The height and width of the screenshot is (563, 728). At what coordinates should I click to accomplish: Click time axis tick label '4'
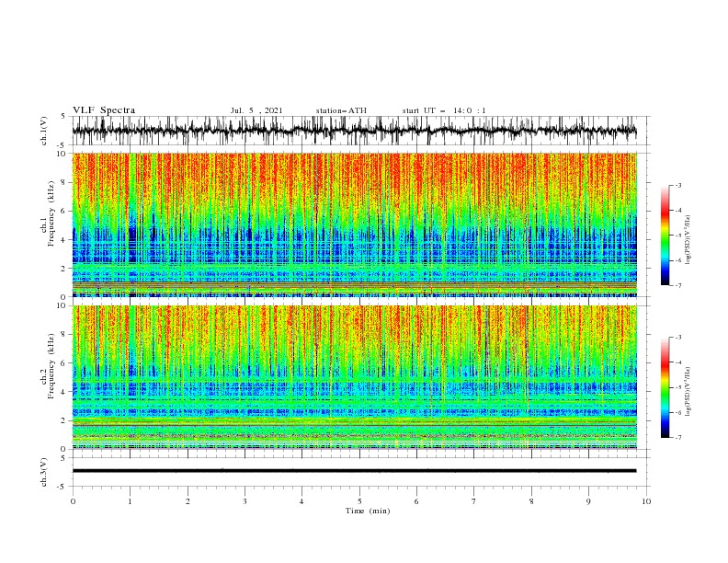click(x=301, y=501)
